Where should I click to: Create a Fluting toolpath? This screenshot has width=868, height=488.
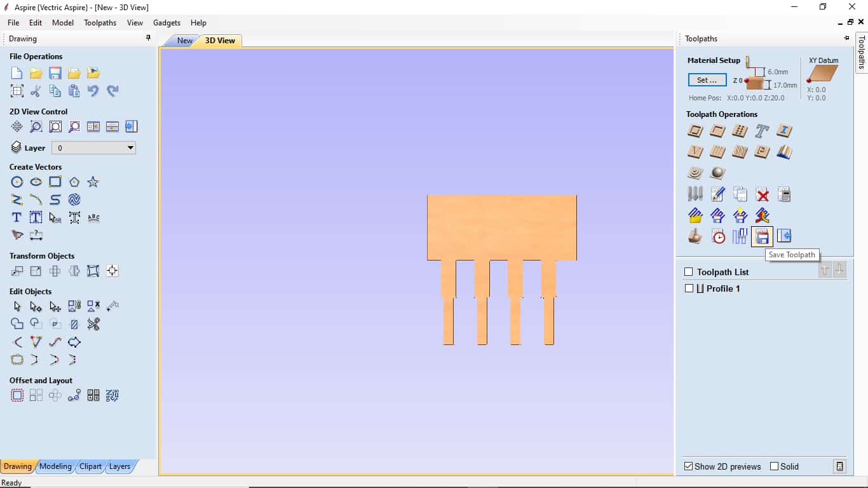coord(717,152)
